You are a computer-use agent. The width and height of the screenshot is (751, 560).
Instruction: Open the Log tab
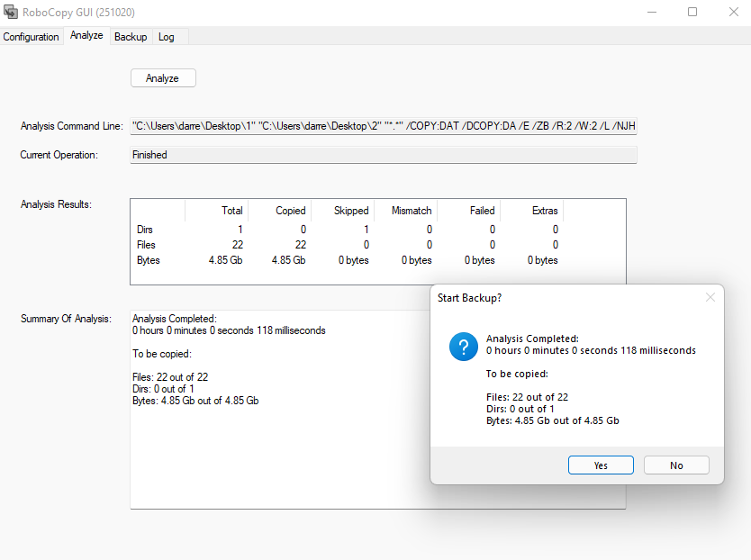pyautogui.click(x=167, y=37)
